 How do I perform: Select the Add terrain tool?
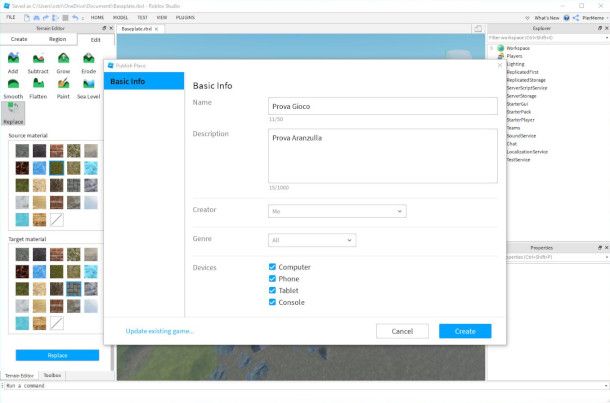(x=13, y=62)
